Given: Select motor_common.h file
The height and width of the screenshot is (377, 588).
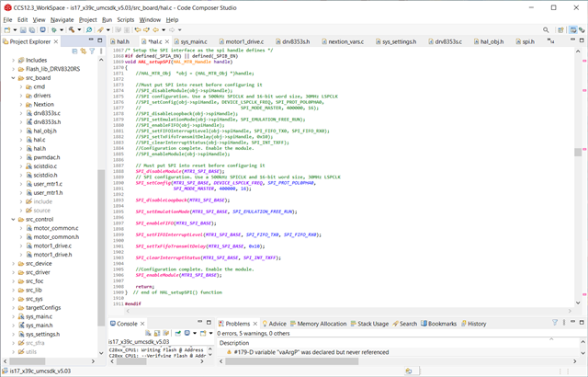Looking at the screenshot, I should tap(56, 237).
